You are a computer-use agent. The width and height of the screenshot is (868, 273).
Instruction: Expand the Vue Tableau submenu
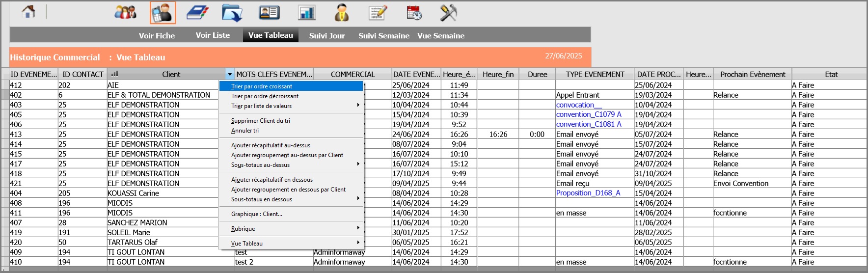tap(291, 244)
